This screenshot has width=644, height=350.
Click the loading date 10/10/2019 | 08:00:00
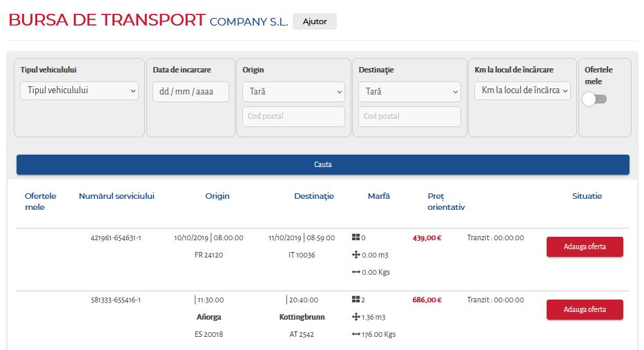(x=208, y=238)
